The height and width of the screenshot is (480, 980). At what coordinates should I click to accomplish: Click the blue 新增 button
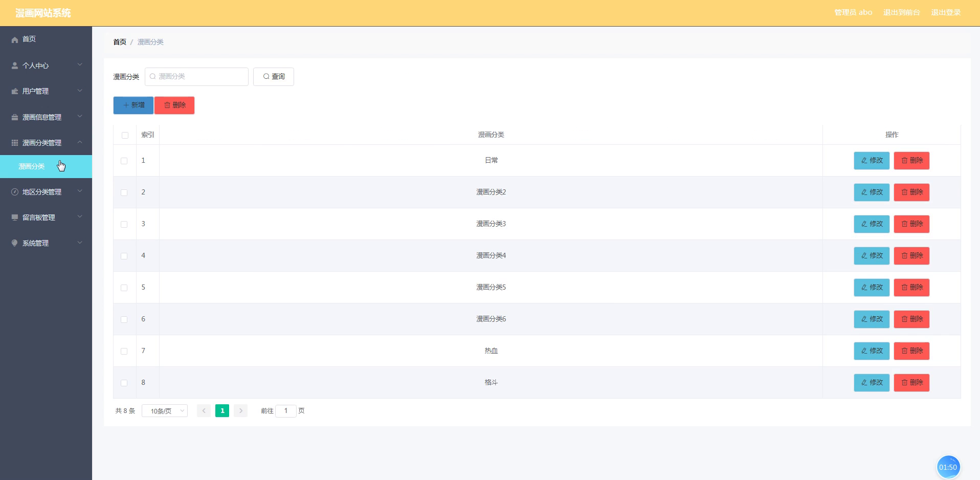tap(133, 105)
